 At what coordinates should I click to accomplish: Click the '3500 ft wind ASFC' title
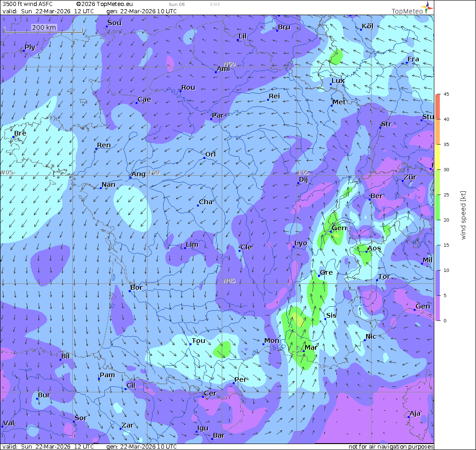pyautogui.click(x=27, y=4)
